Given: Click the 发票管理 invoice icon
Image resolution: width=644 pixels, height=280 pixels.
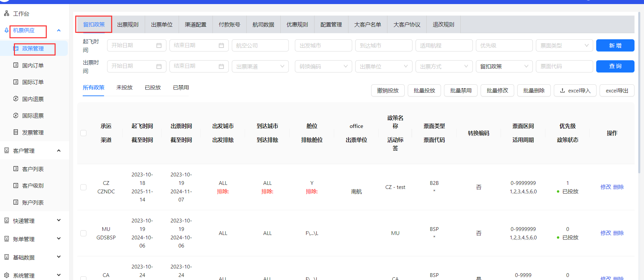Looking at the screenshot, I should (16, 132).
